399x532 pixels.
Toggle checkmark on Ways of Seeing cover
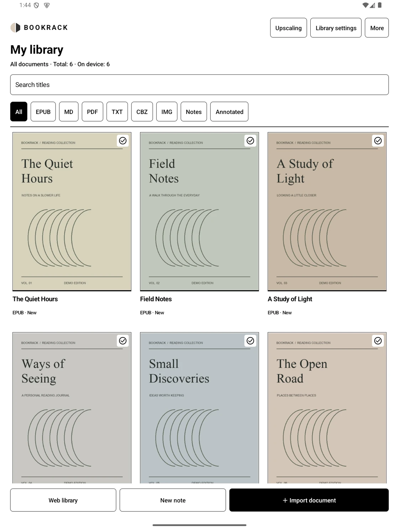(123, 341)
